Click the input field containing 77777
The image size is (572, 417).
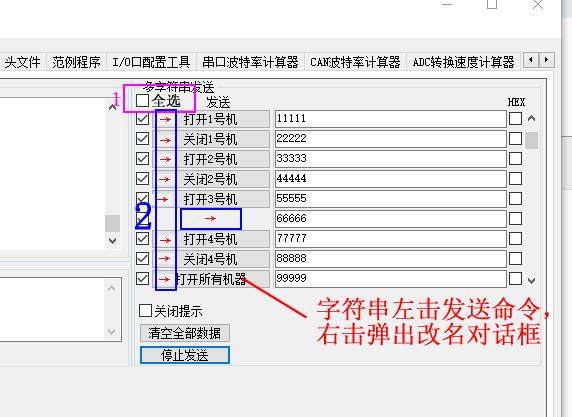[x=391, y=239]
